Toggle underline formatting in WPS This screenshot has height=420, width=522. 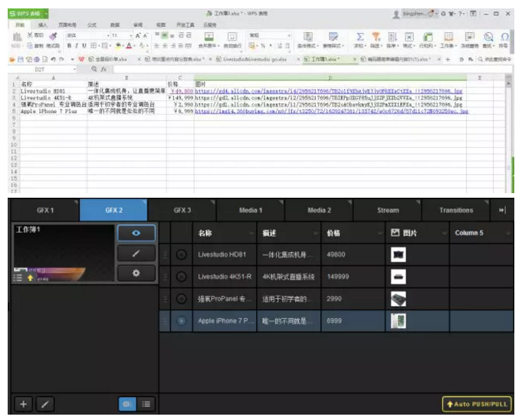(84, 45)
